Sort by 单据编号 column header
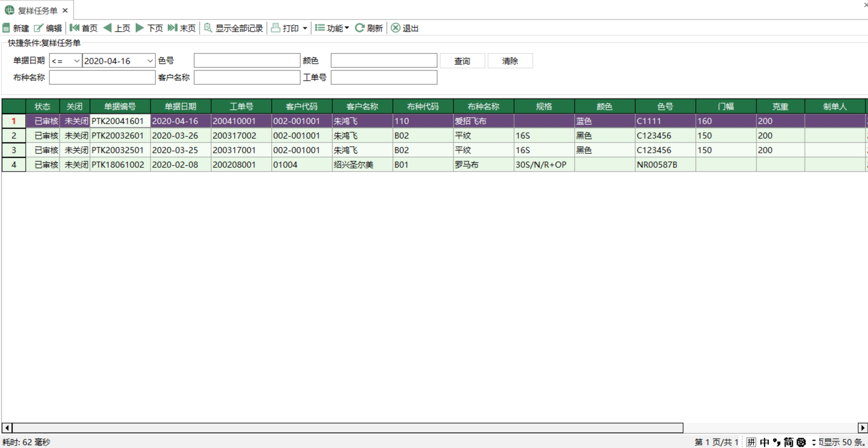 [x=120, y=107]
